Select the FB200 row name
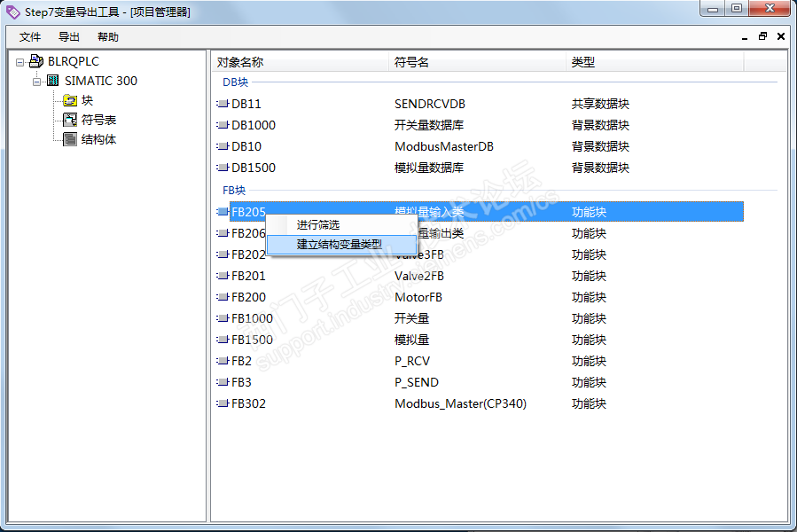The width and height of the screenshot is (797, 532). (x=248, y=298)
